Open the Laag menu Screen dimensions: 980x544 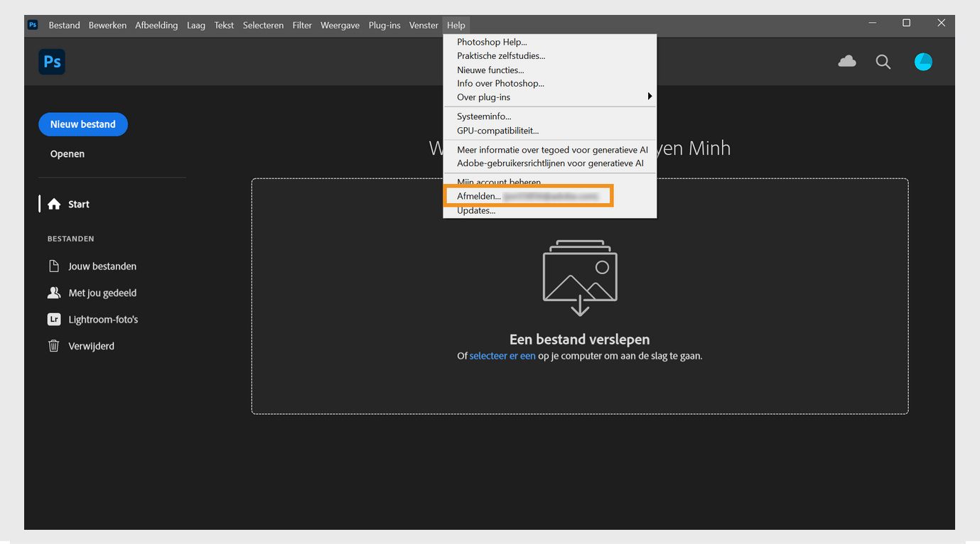pyautogui.click(x=196, y=25)
